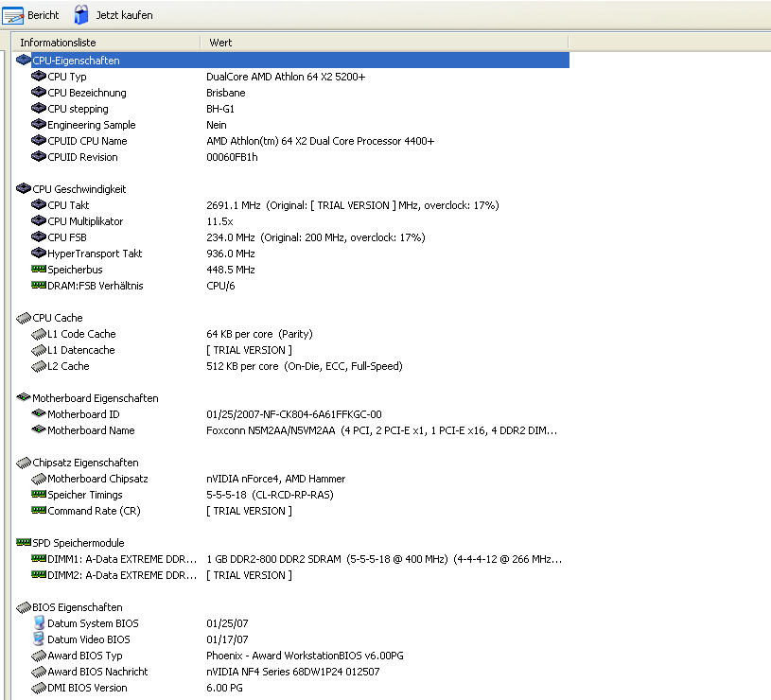Click the 2691.1 MHz CPU Takt value

353,205
